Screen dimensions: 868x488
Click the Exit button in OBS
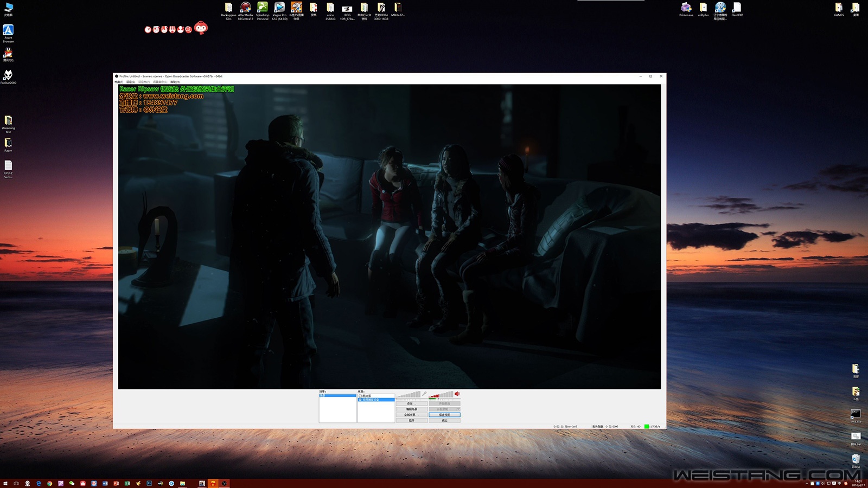[x=444, y=420]
